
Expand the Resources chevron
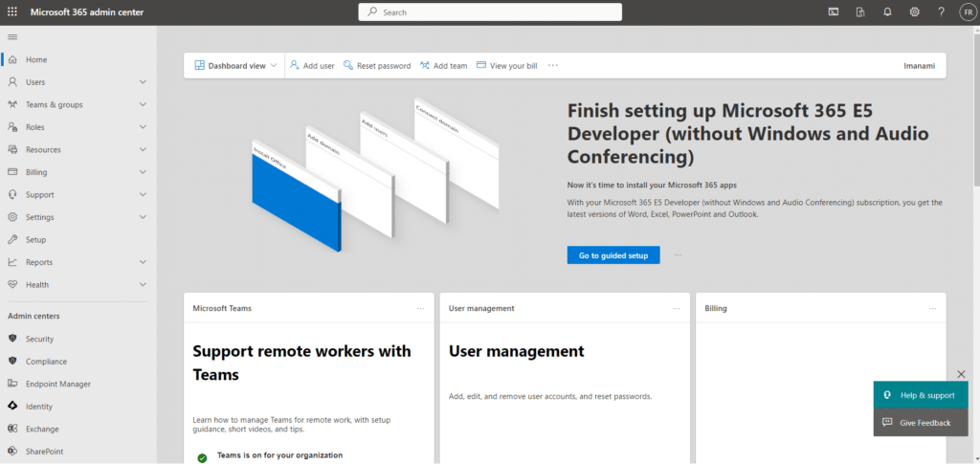click(143, 149)
